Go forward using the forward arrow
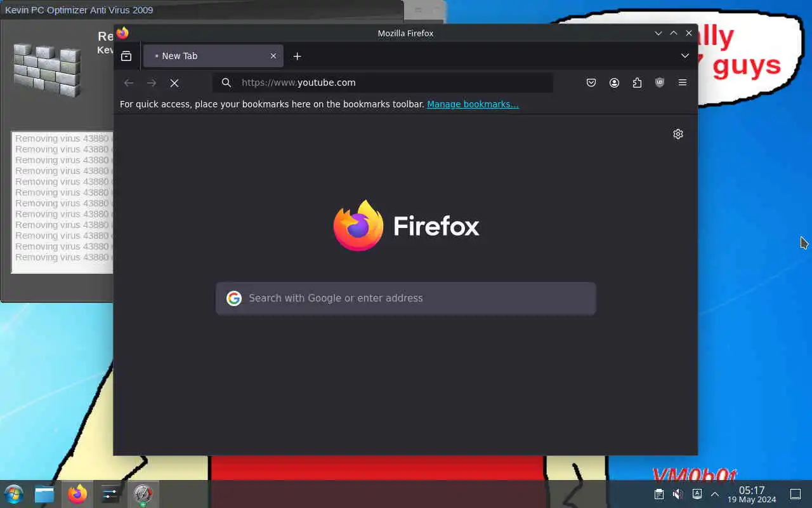 pos(152,83)
